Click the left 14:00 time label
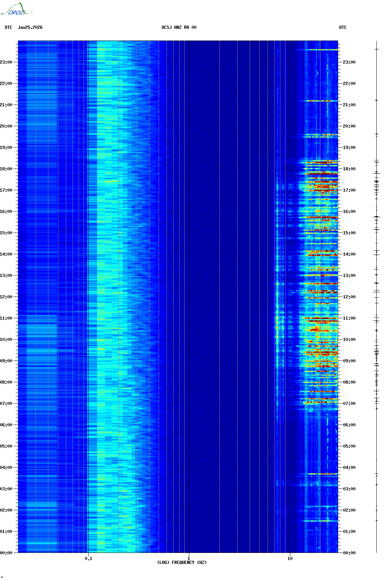 point(6,254)
